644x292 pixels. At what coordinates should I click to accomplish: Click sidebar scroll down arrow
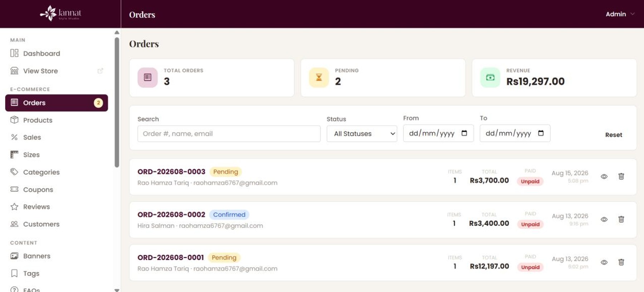pos(117,290)
